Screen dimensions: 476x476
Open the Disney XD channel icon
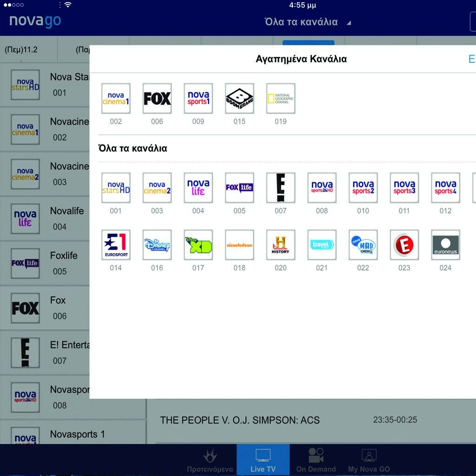point(198,245)
